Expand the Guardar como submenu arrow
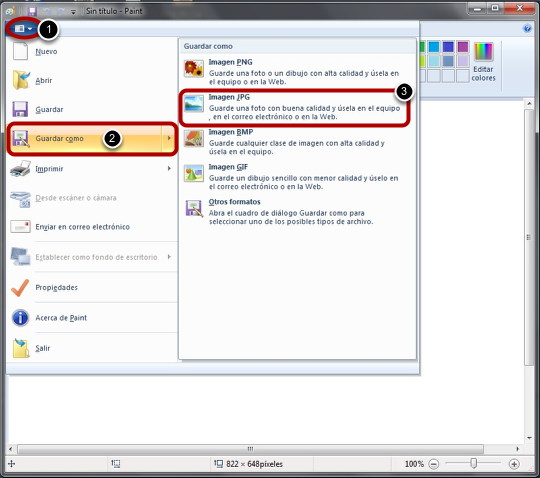The height and width of the screenshot is (478, 540). pos(169,138)
